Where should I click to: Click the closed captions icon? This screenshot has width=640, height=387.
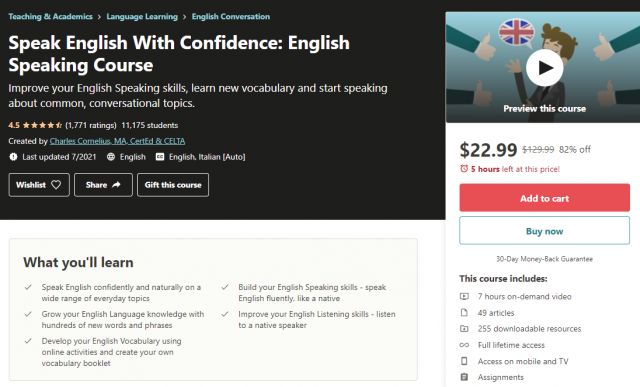tap(160, 157)
